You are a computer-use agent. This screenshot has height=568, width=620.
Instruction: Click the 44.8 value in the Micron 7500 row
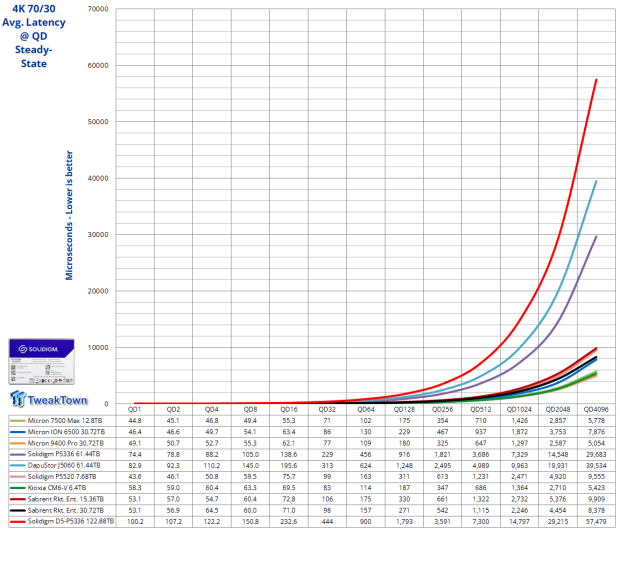tap(135, 420)
